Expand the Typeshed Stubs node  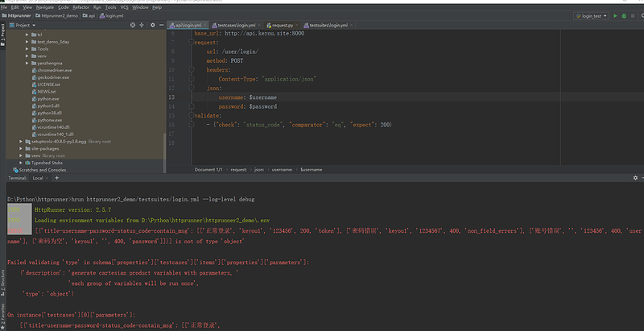21,163
